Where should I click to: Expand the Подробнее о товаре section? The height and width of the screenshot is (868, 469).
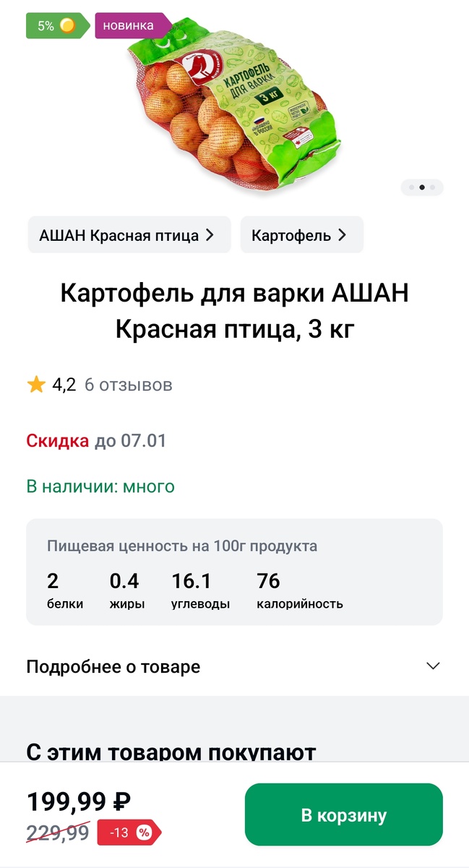pyautogui.click(x=432, y=665)
